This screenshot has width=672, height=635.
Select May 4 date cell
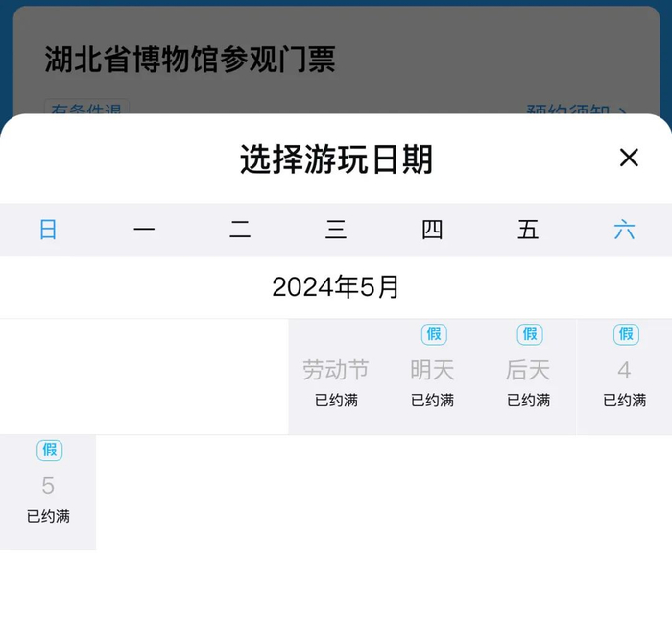tap(624, 377)
